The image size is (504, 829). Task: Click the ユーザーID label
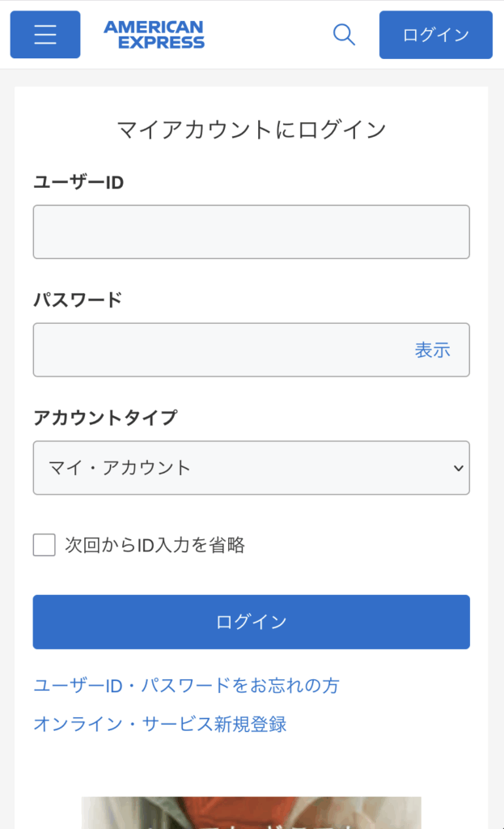coord(78,182)
